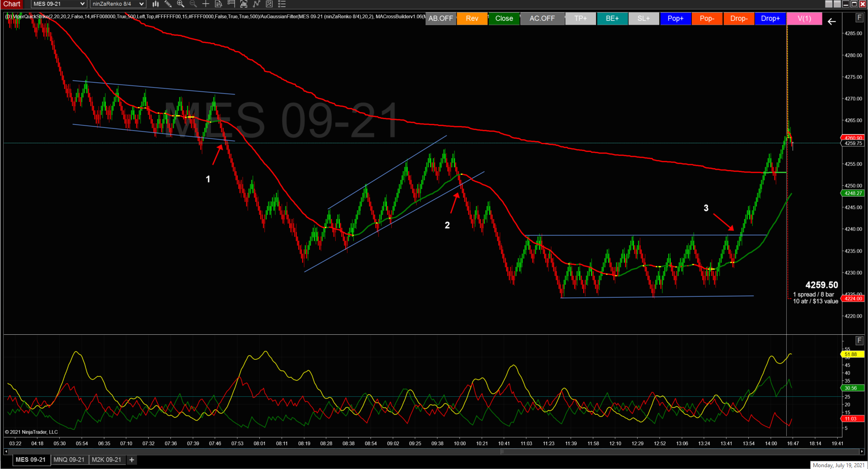Add a new chart tab with plus

pos(131,460)
